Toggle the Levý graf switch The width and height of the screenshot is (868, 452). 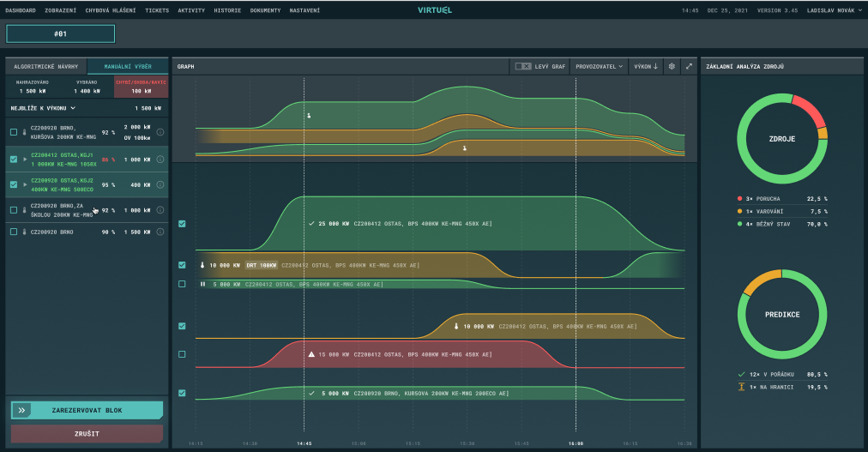522,66
